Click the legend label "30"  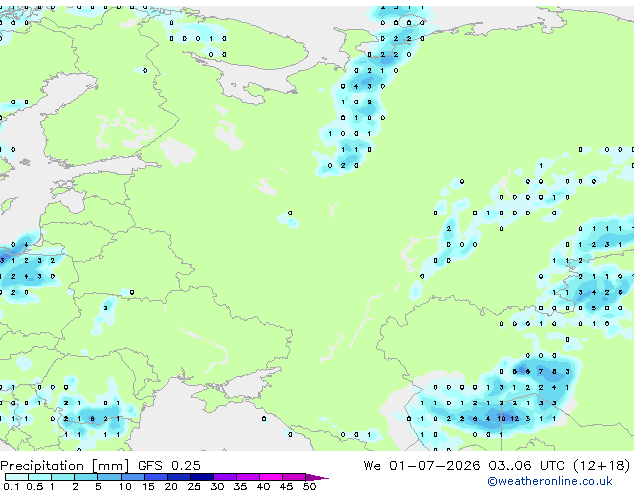217,486
